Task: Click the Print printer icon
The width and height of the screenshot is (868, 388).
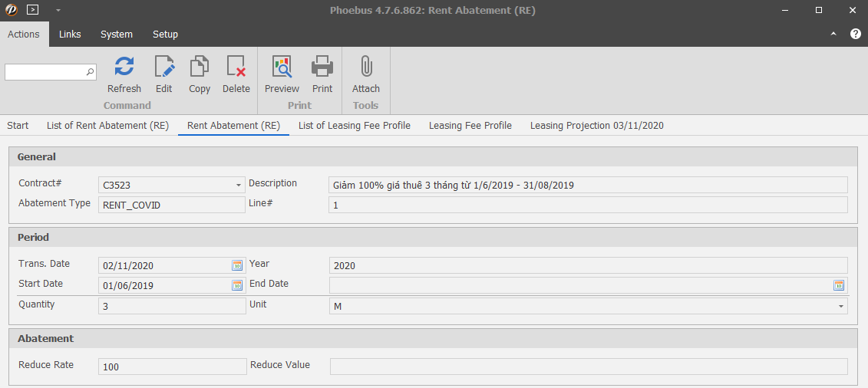Action: coord(322,67)
